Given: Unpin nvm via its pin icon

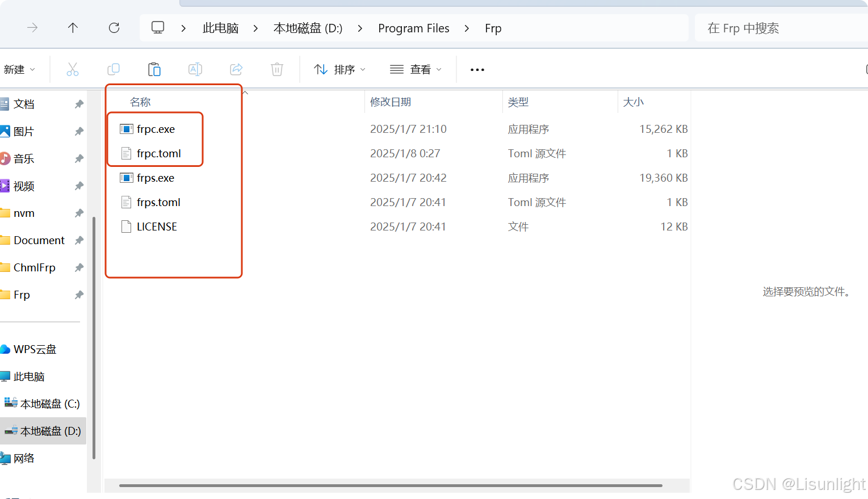Looking at the screenshot, I should point(79,213).
